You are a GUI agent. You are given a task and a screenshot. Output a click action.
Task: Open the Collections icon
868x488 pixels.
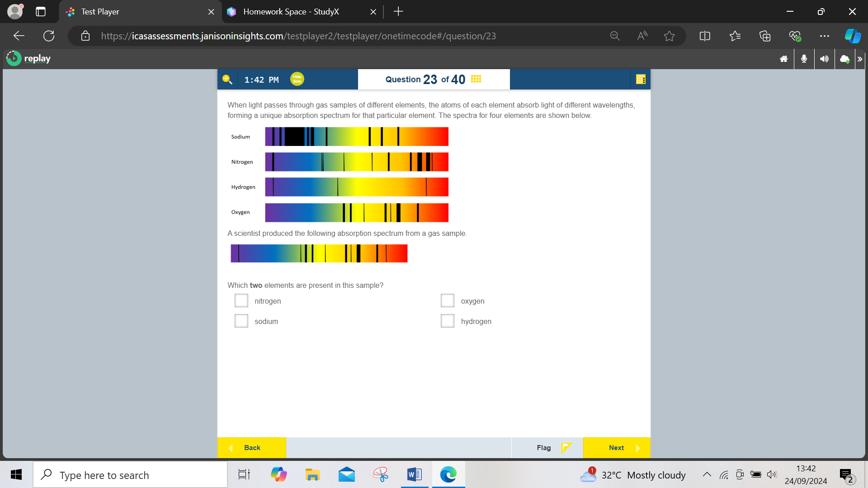tap(765, 36)
